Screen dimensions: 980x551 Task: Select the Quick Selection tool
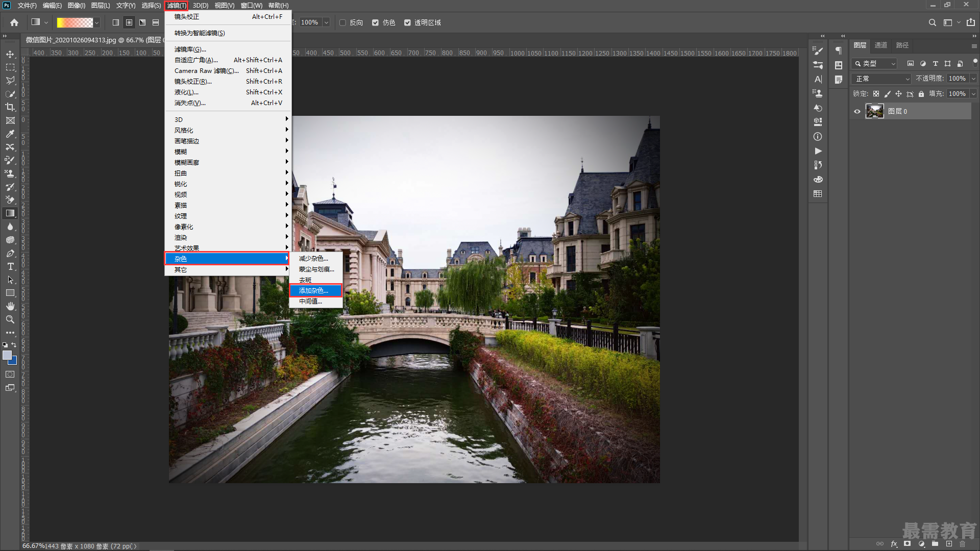[x=10, y=94]
